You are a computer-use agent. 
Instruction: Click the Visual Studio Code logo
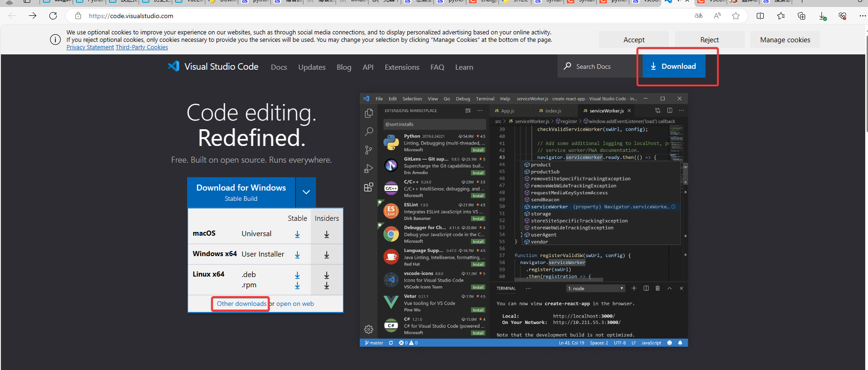tap(213, 66)
